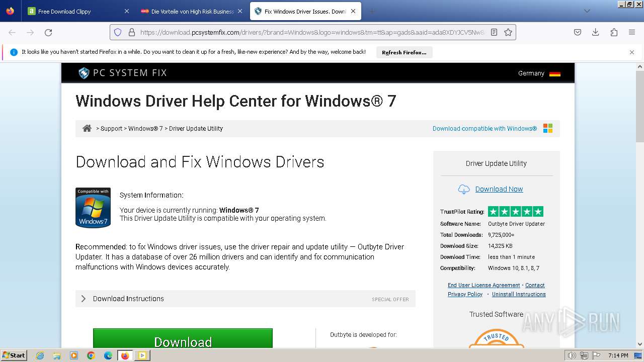
Task: Click the padlock site security icon
Action: 132,32
